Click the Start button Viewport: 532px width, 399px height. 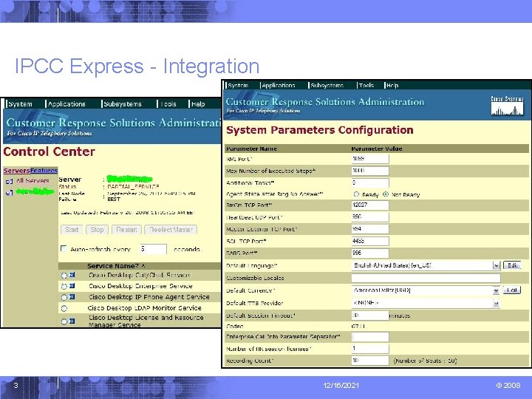(x=72, y=230)
